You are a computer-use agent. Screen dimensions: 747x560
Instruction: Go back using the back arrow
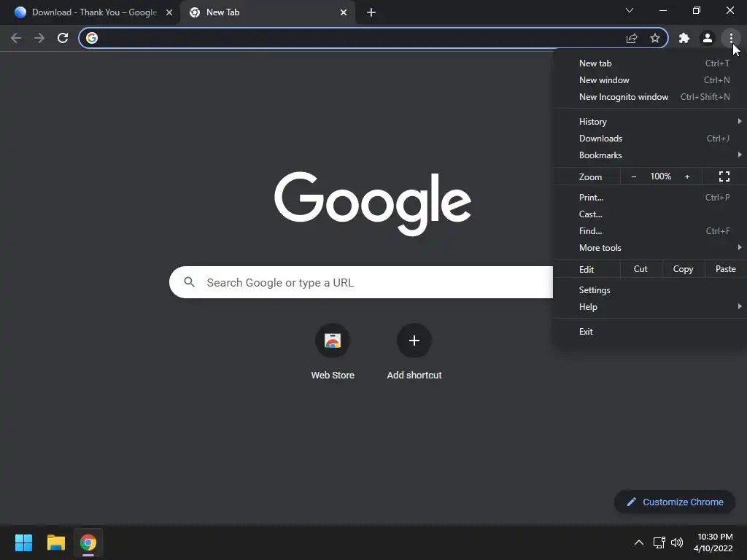click(16, 38)
